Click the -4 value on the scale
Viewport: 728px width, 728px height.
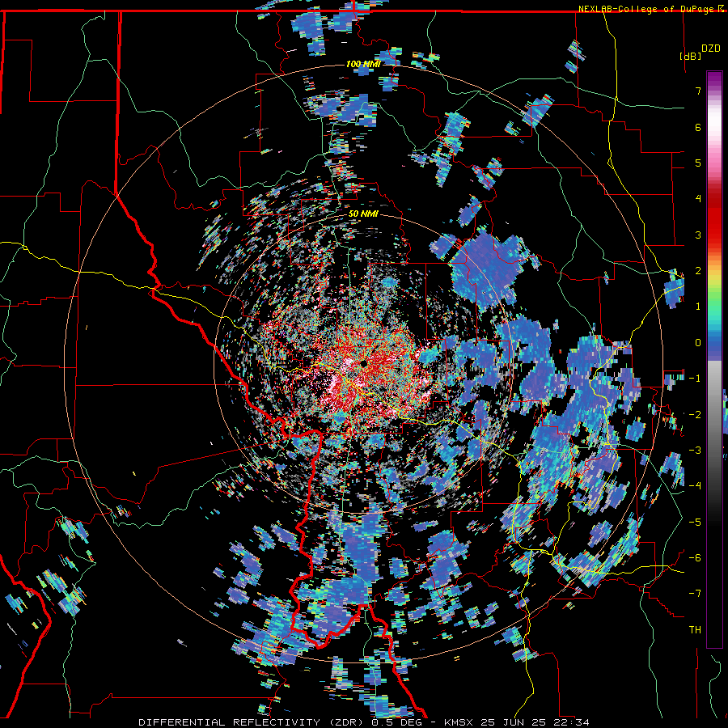click(695, 485)
